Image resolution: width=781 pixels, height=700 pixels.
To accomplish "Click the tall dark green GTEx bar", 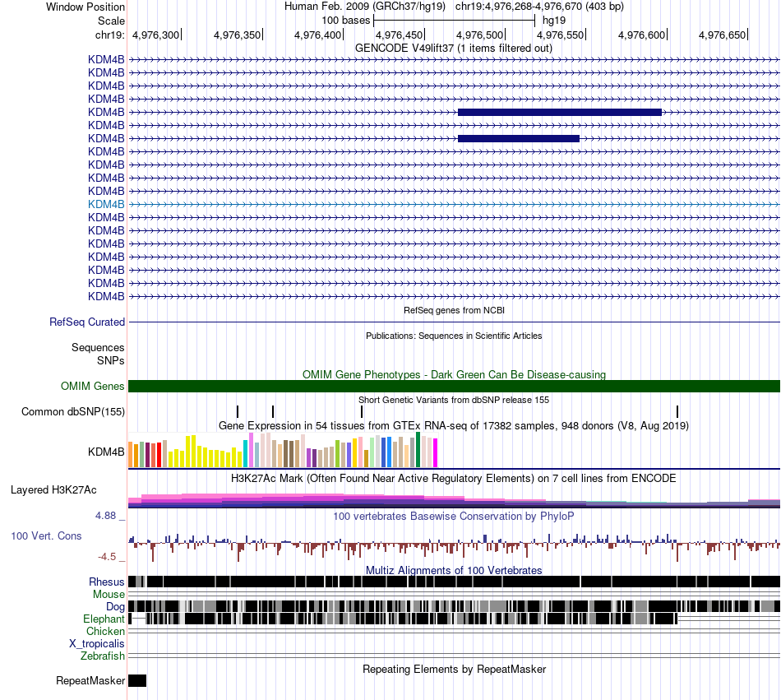I will (418, 449).
